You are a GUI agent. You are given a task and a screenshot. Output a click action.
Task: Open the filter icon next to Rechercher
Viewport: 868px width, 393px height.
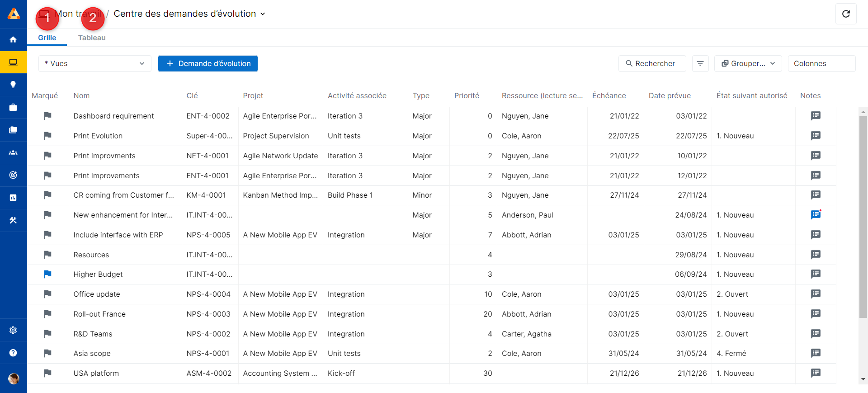click(700, 64)
